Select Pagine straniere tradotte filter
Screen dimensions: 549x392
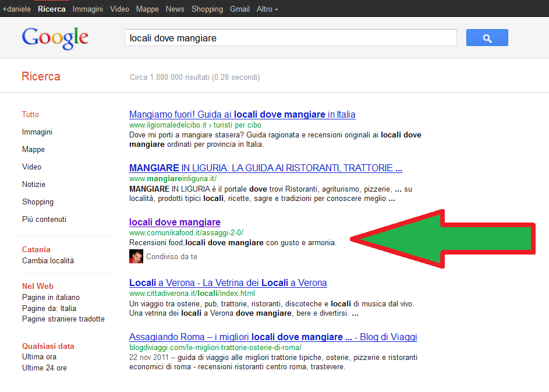pos(63,319)
